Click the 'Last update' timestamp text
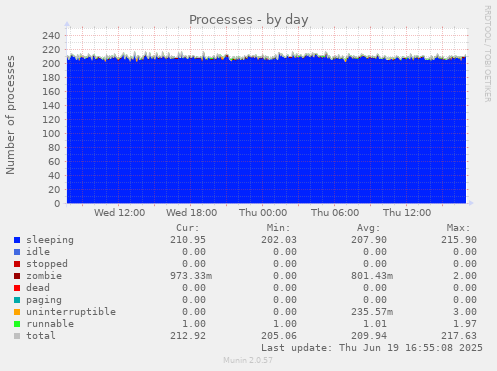 click(372, 348)
